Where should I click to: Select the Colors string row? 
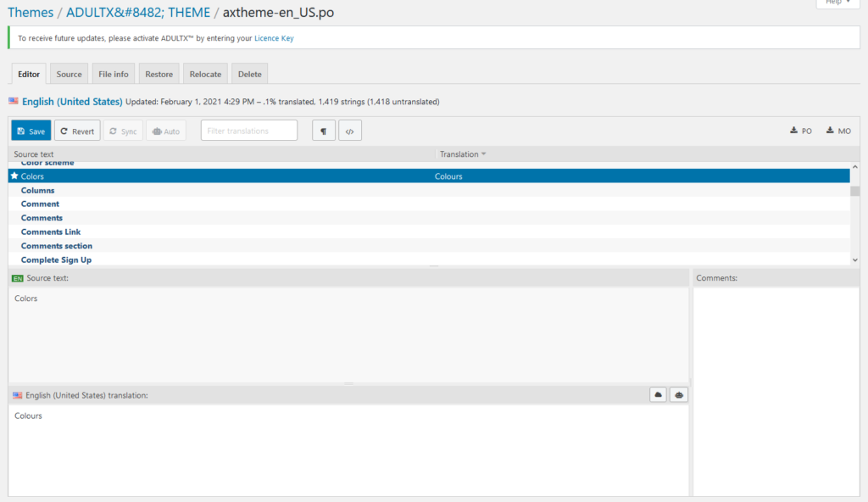point(429,176)
